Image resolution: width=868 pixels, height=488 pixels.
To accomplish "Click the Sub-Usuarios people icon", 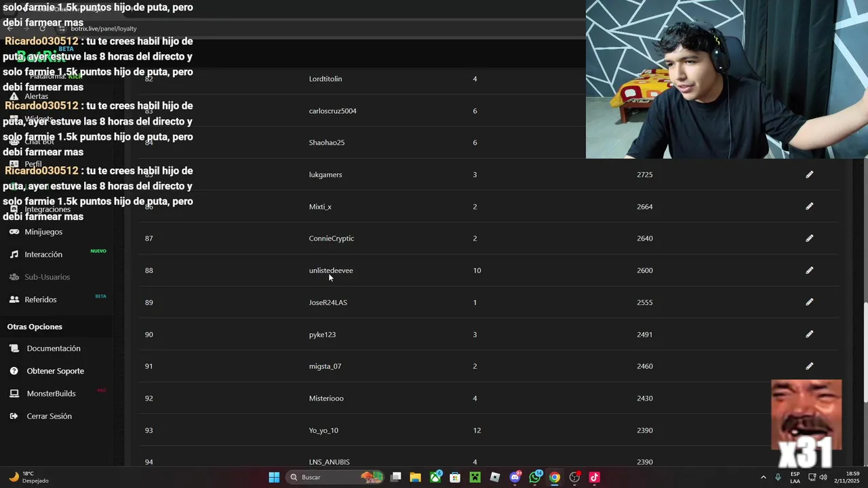I will pos(14,277).
